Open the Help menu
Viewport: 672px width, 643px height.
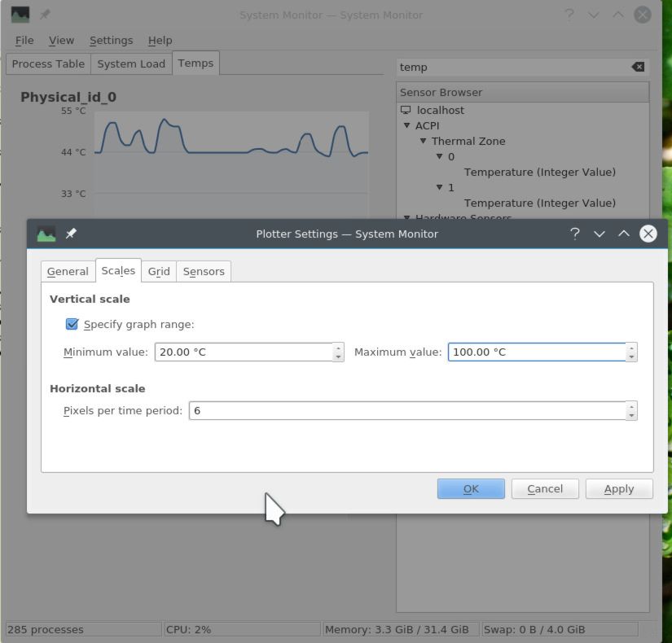(160, 40)
